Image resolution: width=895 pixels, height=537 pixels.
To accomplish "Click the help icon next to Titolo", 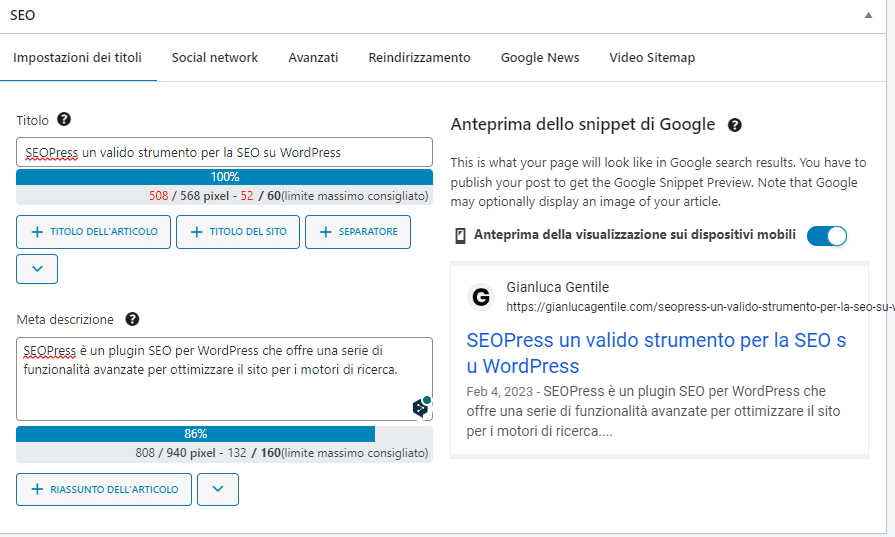I will [64, 119].
